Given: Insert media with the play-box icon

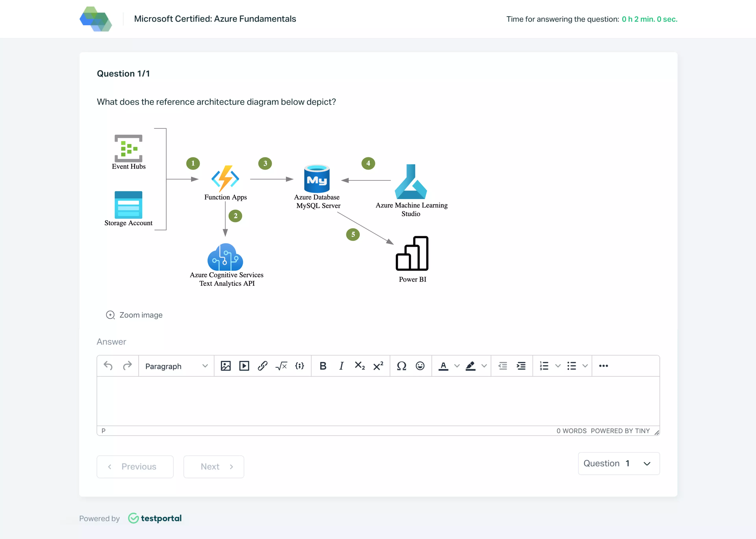Looking at the screenshot, I should pos(244,366).
